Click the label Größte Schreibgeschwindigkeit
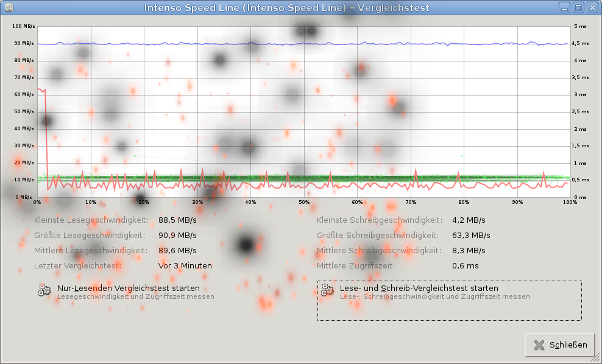602x364 pixels. (378, 235)
